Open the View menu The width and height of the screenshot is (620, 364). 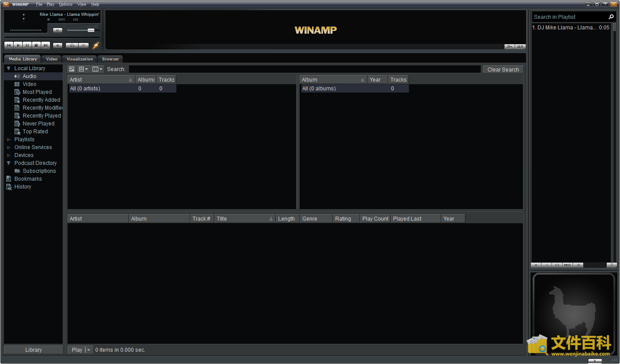(82, 4)
